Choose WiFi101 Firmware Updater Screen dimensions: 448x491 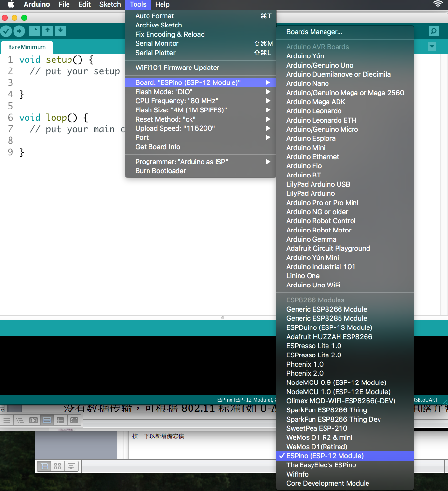(x=200, y=68)
